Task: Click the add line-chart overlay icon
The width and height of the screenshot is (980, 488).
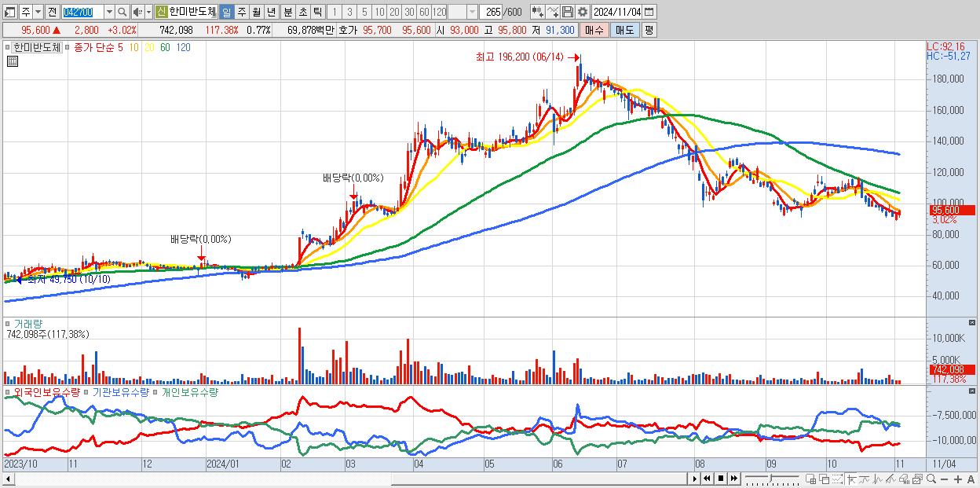Action: 553,12
